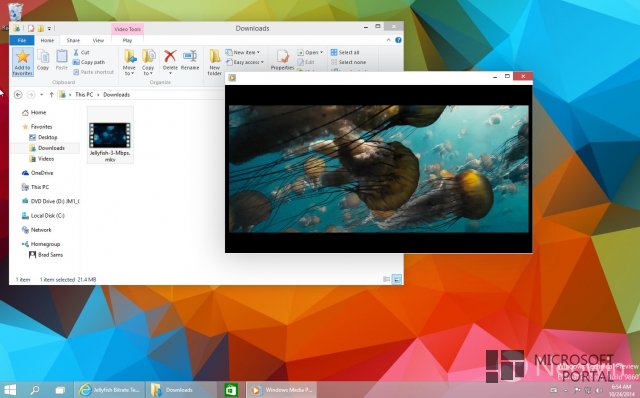Select This PC in navigation pane

[x=35, y=187]
